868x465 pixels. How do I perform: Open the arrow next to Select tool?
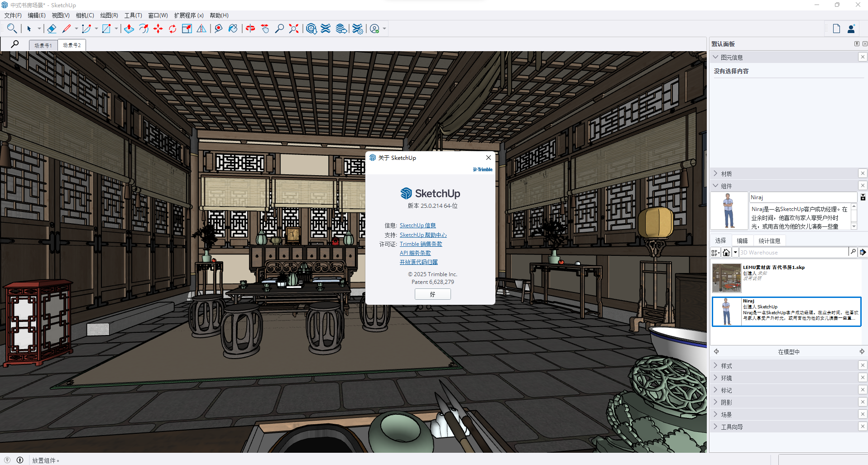coord(39,29)
